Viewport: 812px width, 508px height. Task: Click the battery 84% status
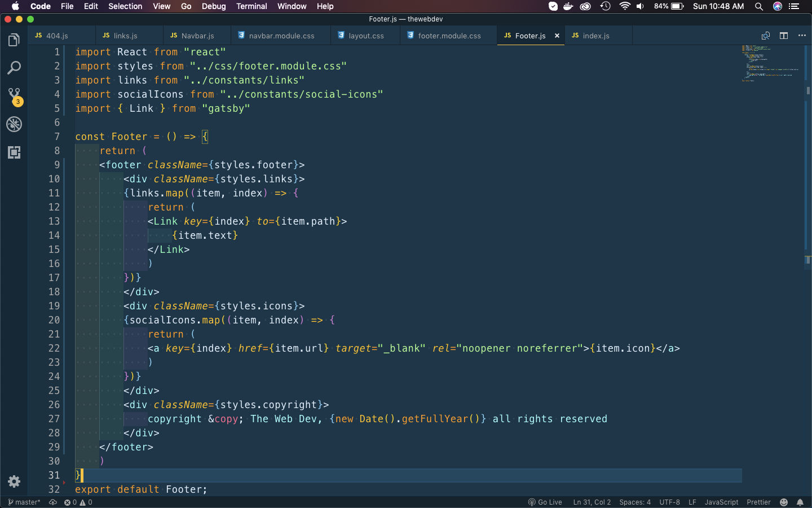669,6
